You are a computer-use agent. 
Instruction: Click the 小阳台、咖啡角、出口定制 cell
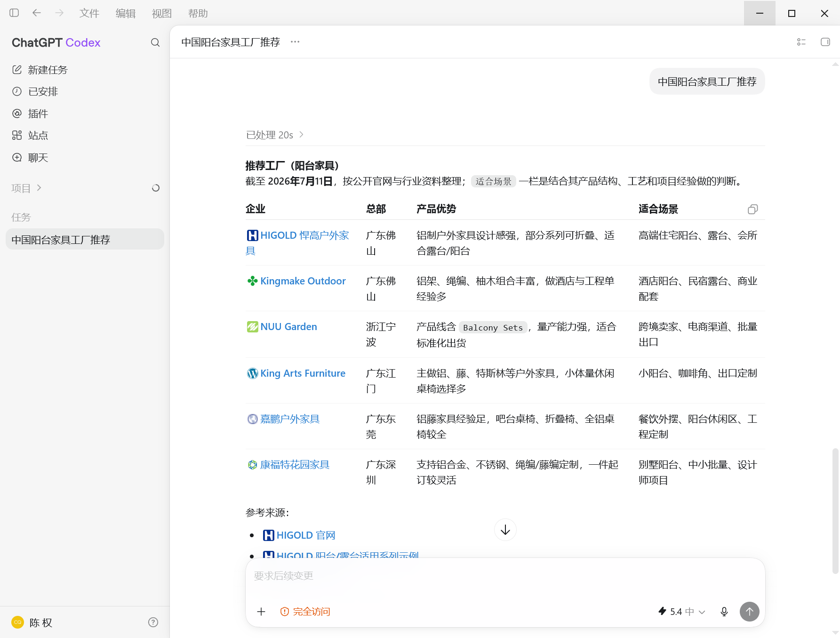698,373
